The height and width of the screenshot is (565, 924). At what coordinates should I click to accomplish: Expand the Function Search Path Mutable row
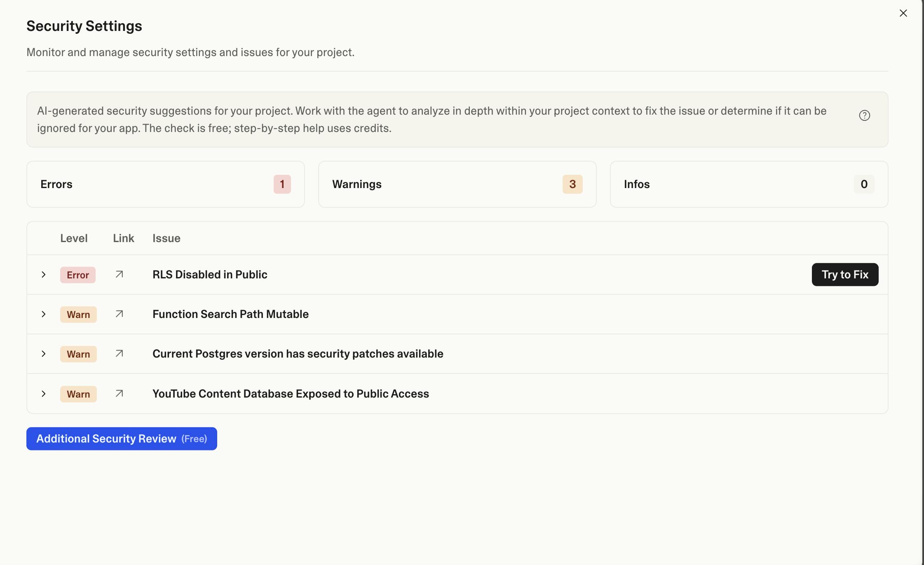(x=44, y=314)
